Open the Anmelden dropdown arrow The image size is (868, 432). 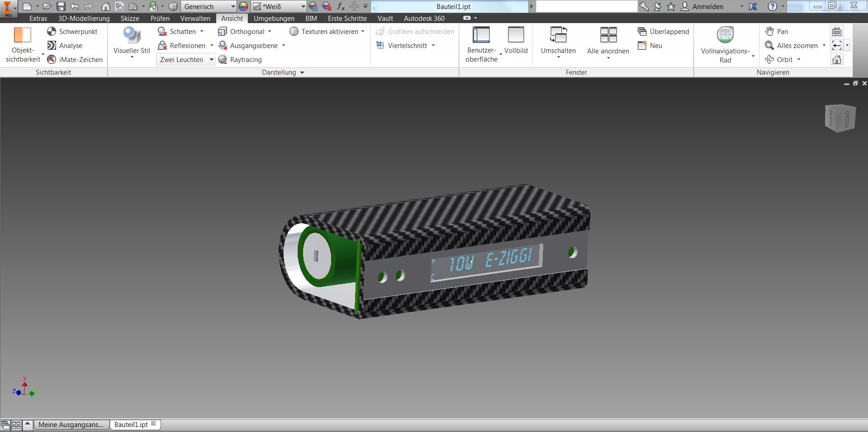click(x=741, y=6)
